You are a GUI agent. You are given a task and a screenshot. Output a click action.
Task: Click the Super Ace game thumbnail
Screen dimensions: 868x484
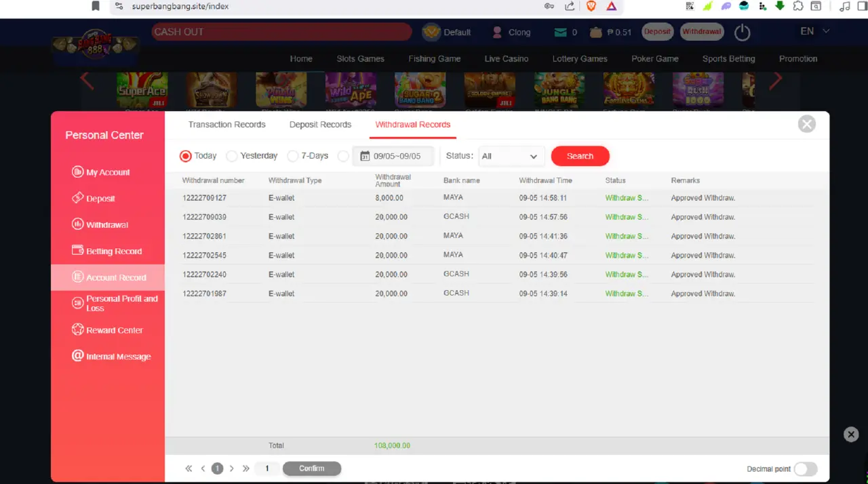coord(142,90)
